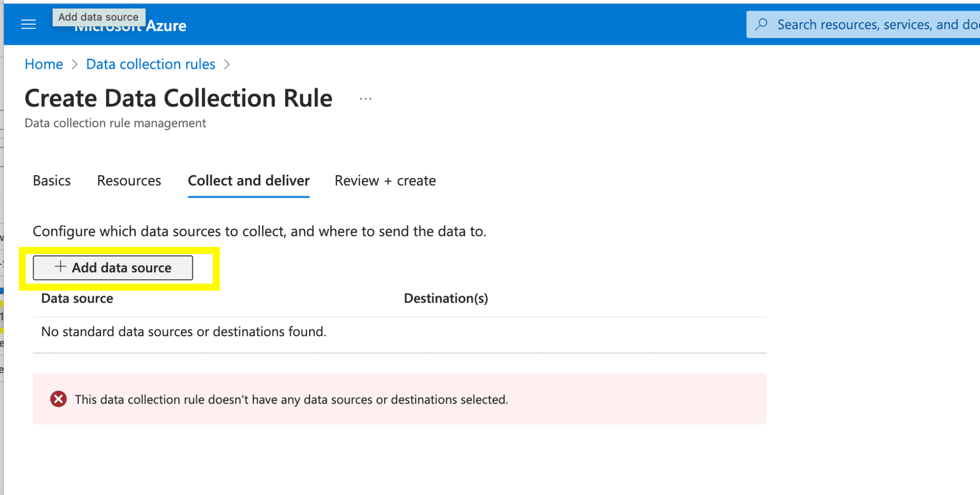Screen dimensions: 980x495
Task: Click the red error icon in banner
Action: (58, 399)
